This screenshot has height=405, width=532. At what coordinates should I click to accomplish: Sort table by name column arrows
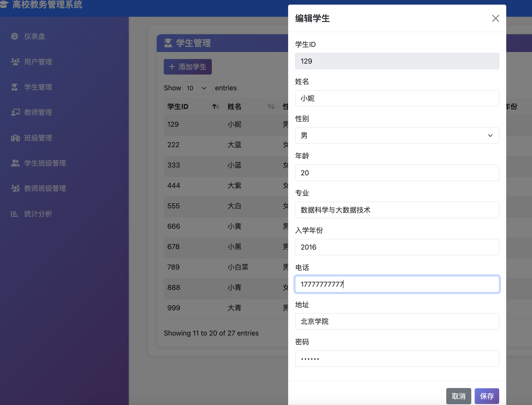coord(271,107)
